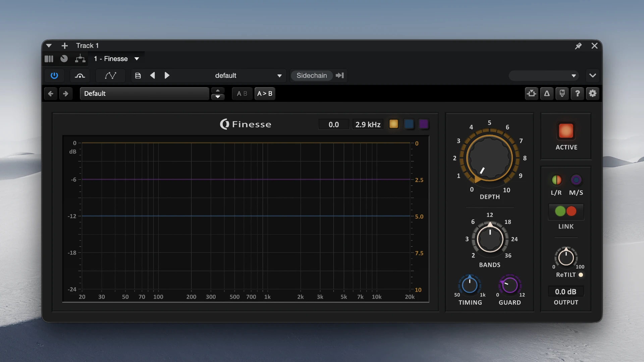Select the A B compare button

point(242,94)
